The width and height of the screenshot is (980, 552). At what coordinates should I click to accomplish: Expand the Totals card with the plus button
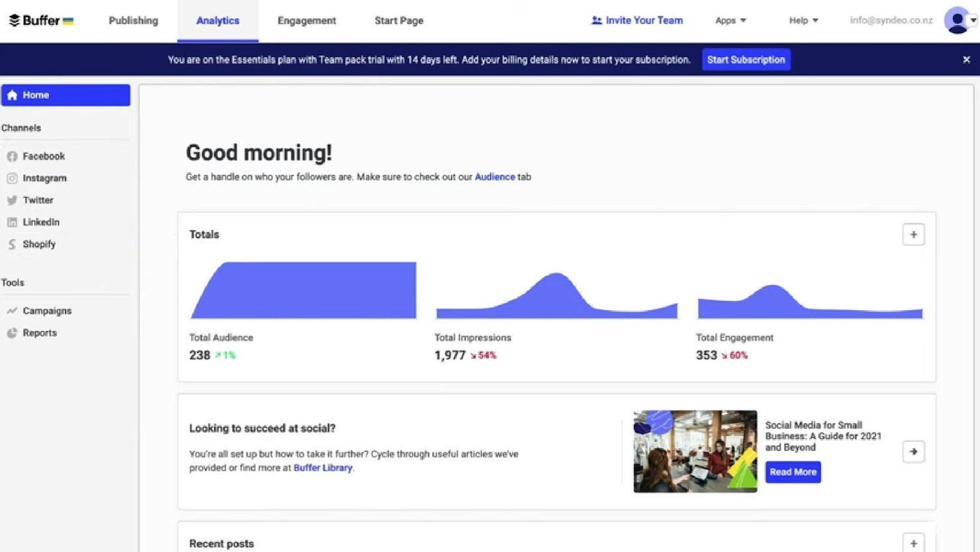click(x=913, y=235)
